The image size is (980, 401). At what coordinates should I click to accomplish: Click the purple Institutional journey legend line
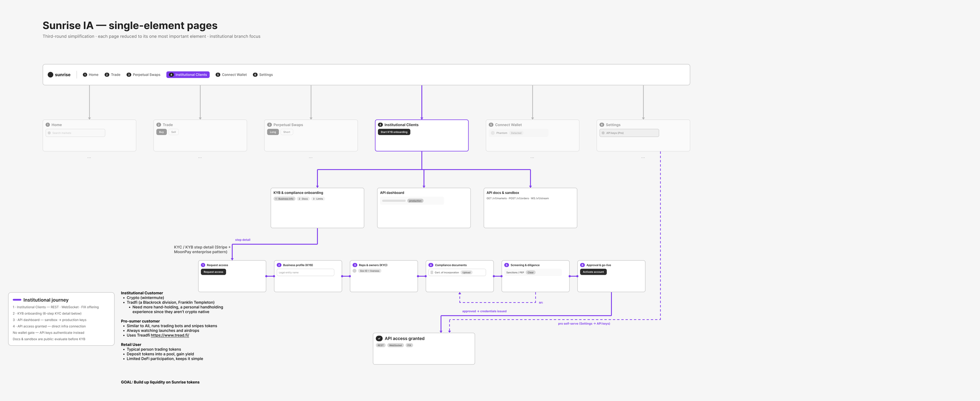[17, 300]
